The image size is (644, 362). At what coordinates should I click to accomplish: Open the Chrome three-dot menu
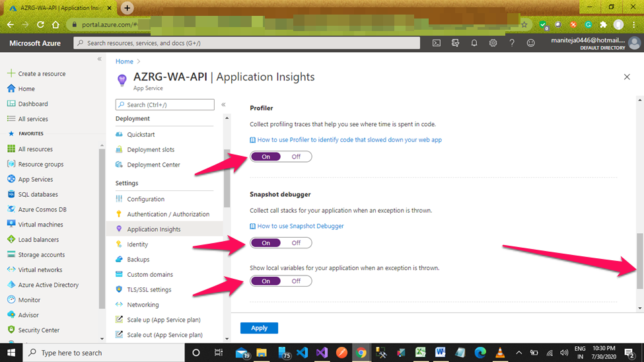point(634,24)
